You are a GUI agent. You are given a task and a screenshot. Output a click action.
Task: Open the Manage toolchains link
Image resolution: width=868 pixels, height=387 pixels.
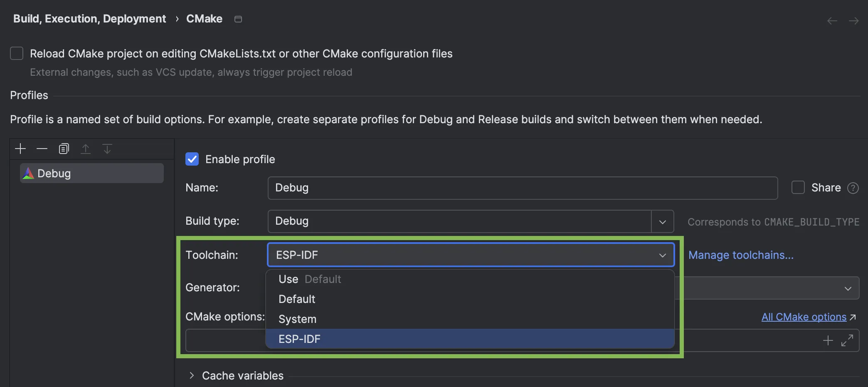(x=741, y=255)
